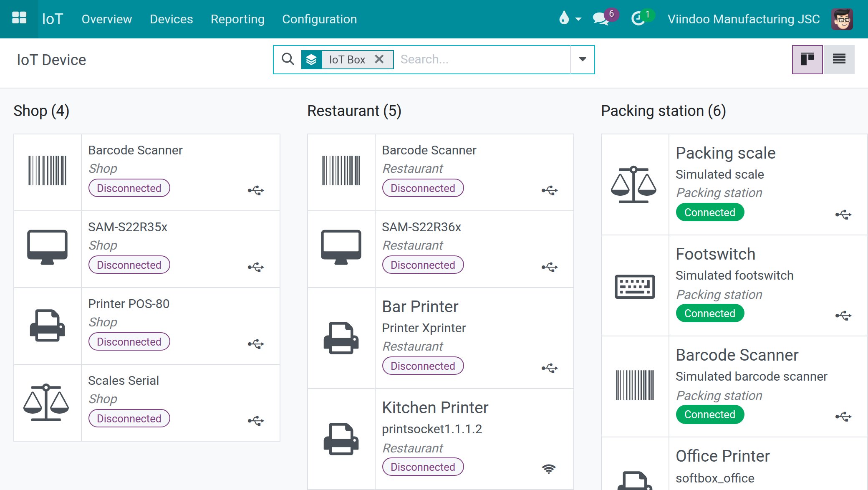Click the Wi-Fi icon on Kitchen Printer card
The height and width of the screenshot is (490, 868).
click(549, 469)
